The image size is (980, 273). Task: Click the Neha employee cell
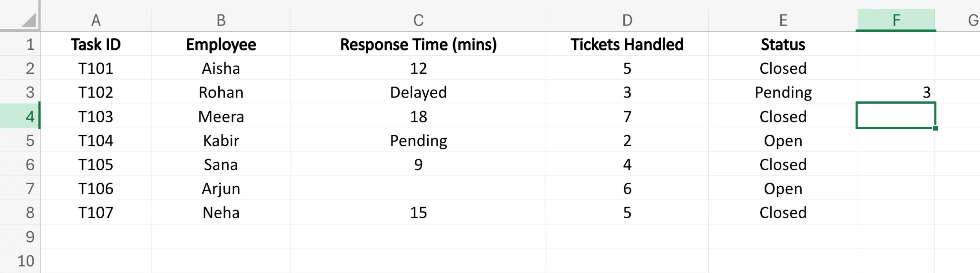click(221, 213)
